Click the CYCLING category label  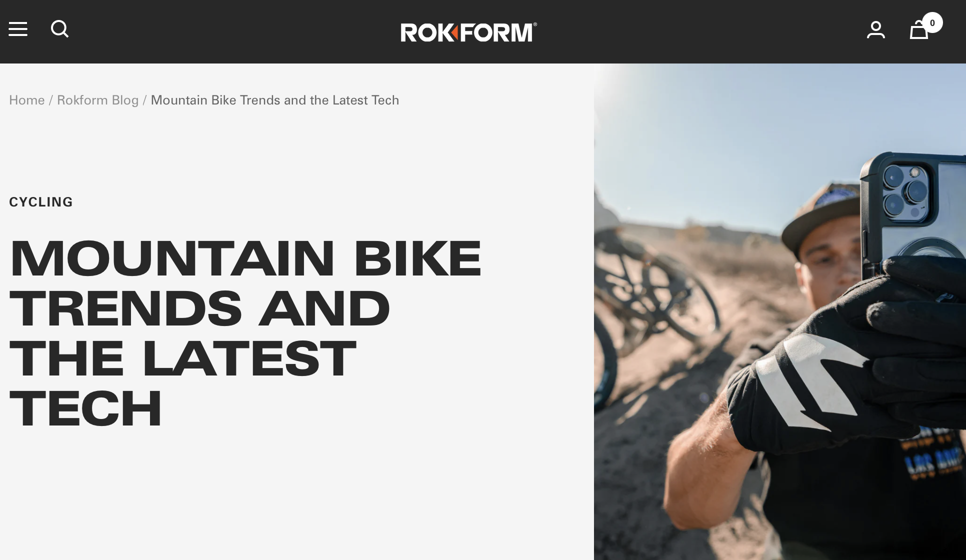point(41,202)
